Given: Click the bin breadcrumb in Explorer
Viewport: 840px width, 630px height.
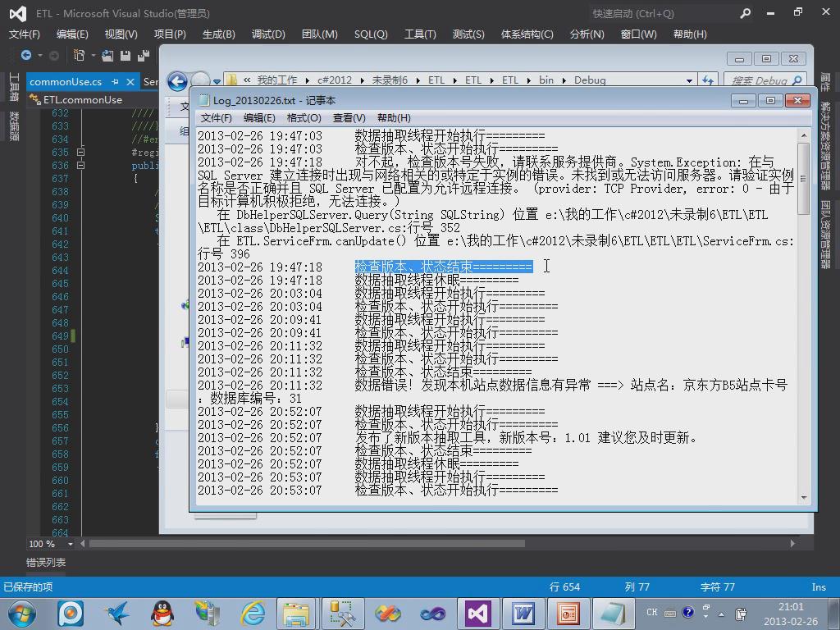Looking at the screenshot, I should (546, 80).
